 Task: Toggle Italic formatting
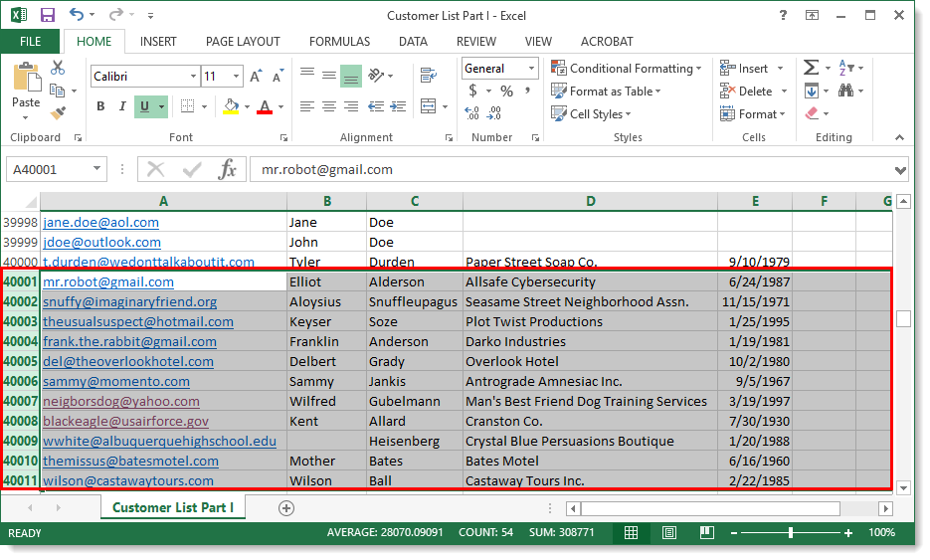(x=122, y=106)
